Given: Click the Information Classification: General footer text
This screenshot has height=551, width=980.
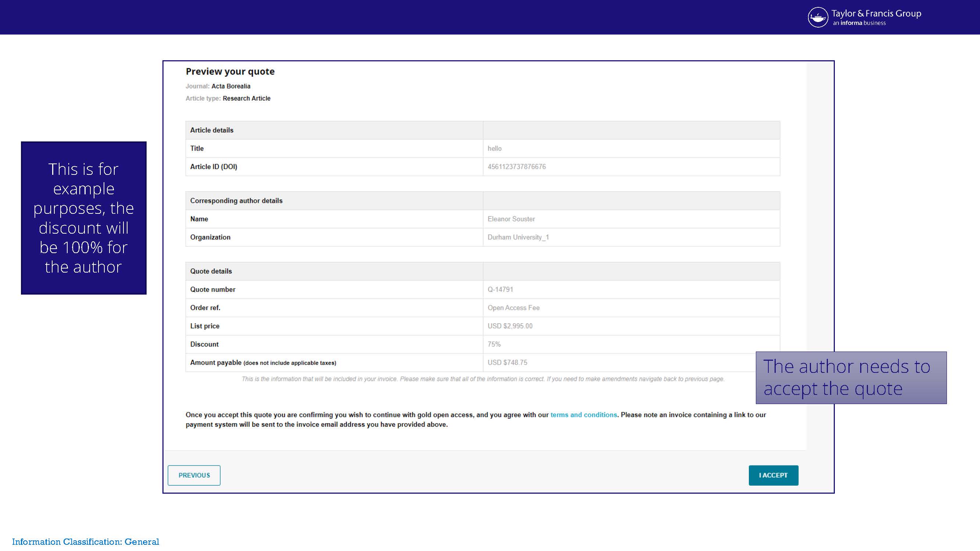Looking at the screenshot, I should 86,541.
